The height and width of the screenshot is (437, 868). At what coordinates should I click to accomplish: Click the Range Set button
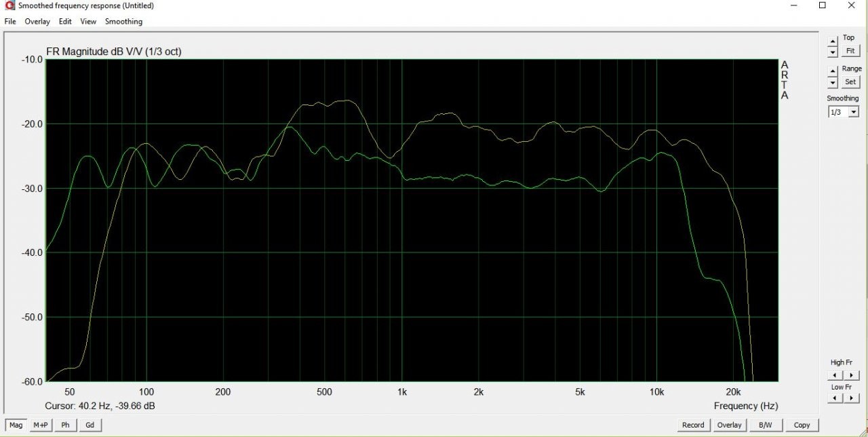850,81
